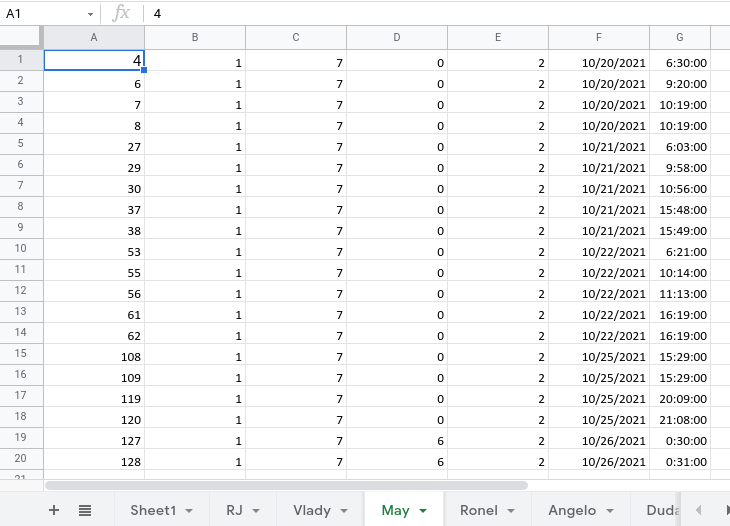Open Sheet1 tab dropdown arrow

tap(189, 511)
